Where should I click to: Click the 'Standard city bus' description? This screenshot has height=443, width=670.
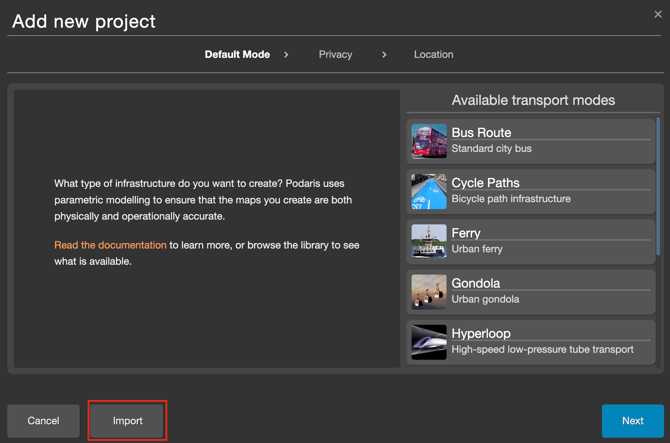tap(491, 149)
